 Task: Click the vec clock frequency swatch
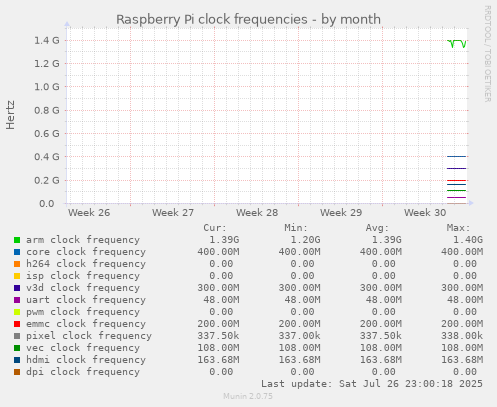[17, 348]
